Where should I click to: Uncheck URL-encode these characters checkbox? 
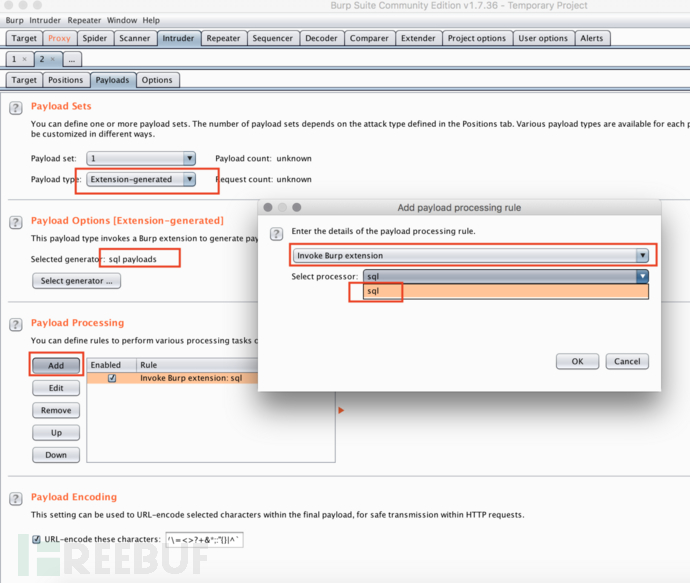click(x=36, y=540)
